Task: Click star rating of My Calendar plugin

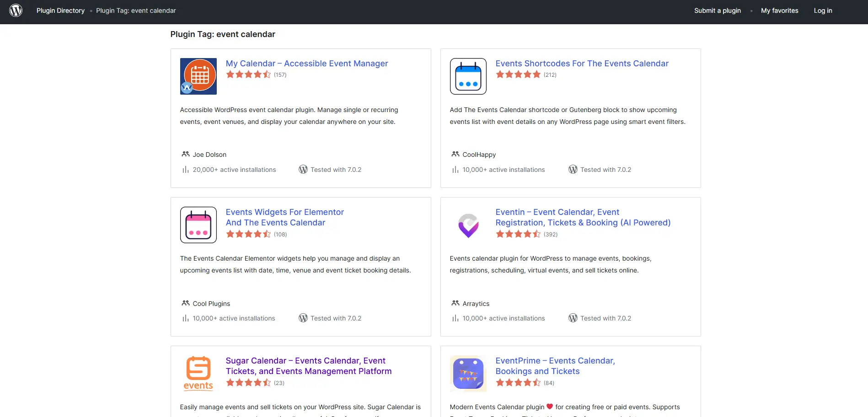Action: 248,75
